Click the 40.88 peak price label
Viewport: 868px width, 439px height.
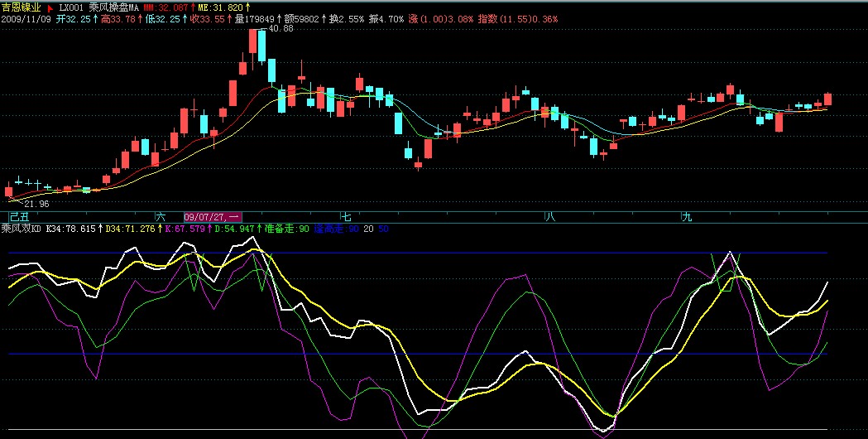pos(281,29)
